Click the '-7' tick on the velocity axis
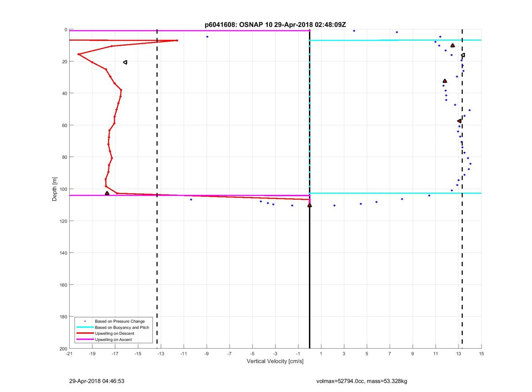 pos(230,354)
